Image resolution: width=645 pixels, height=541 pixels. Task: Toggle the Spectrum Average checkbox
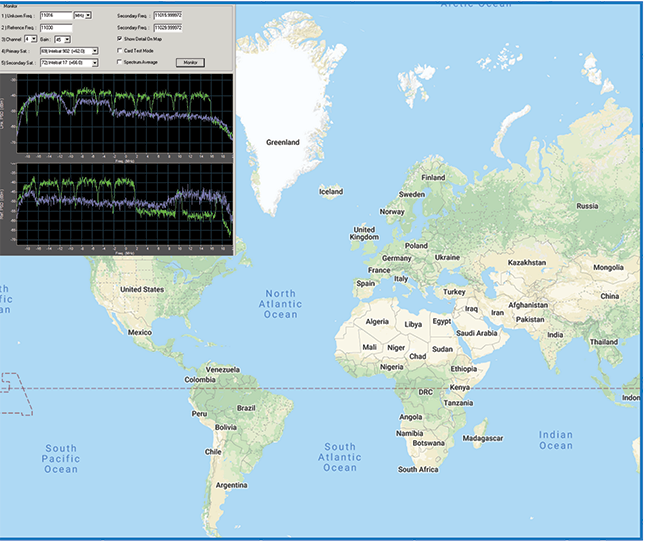(x=119, y=62)
